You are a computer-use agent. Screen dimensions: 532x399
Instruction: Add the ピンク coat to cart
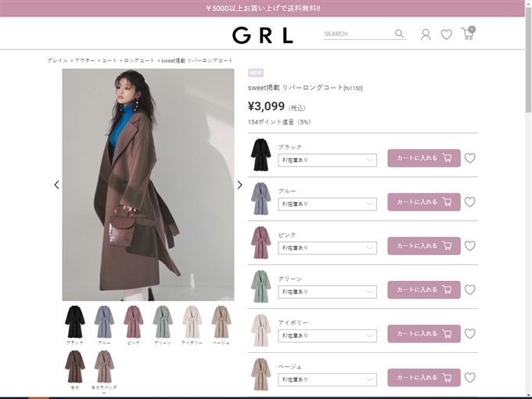click(x=424, y=246)
